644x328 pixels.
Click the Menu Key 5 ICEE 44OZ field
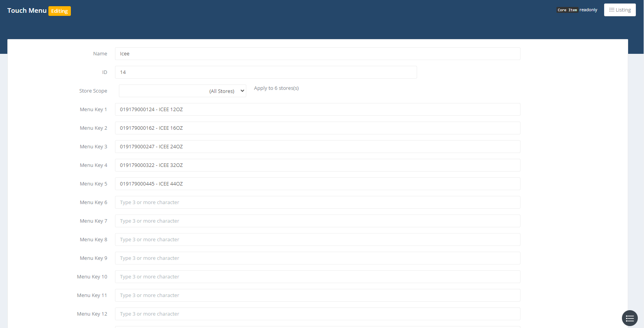coord(318,184)
